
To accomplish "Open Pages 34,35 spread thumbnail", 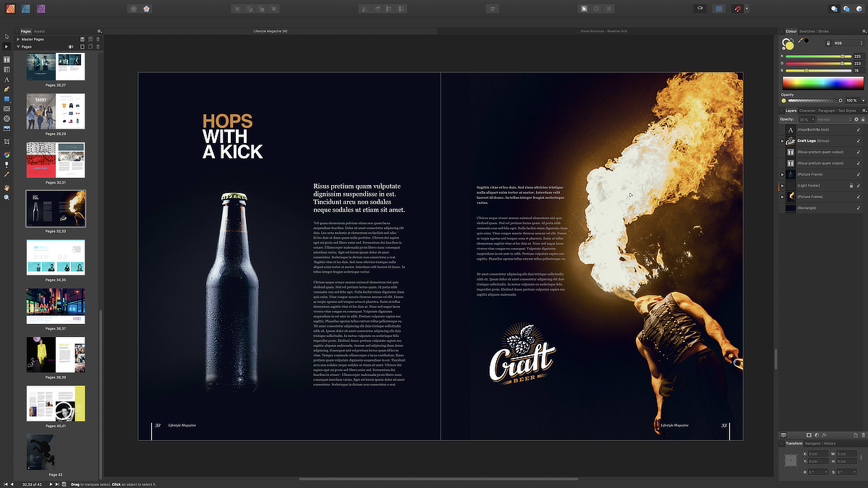I will click(x=56, y=257).
